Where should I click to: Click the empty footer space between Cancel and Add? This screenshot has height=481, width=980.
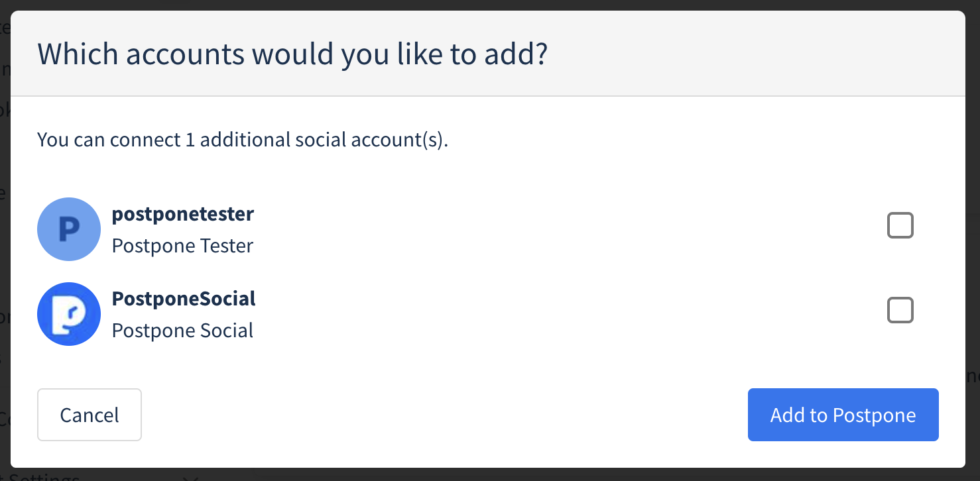[444, 415]
